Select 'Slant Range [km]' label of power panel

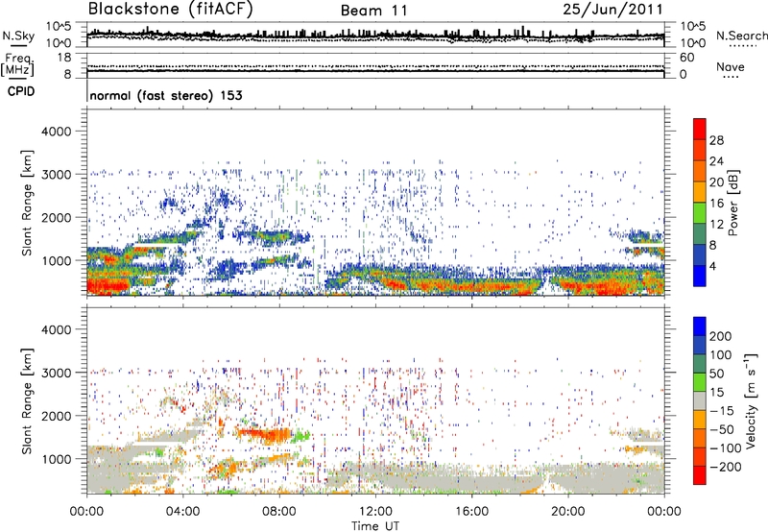(x=27, y=203)
